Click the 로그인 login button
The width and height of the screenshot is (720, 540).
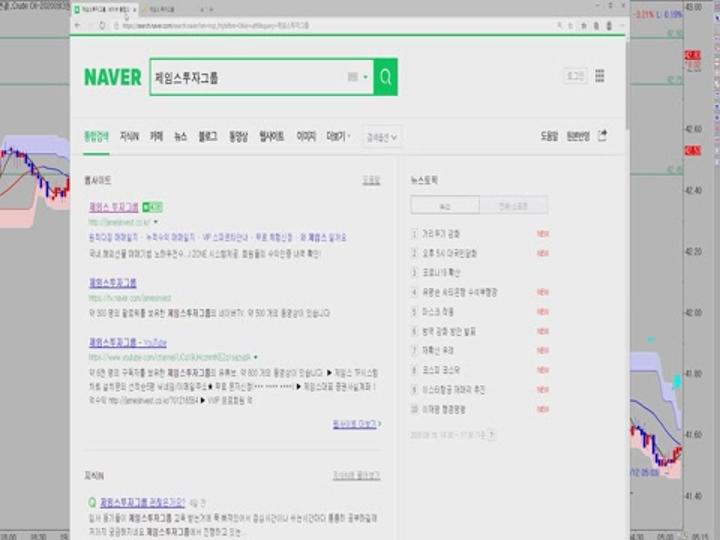tap(575, 76)
